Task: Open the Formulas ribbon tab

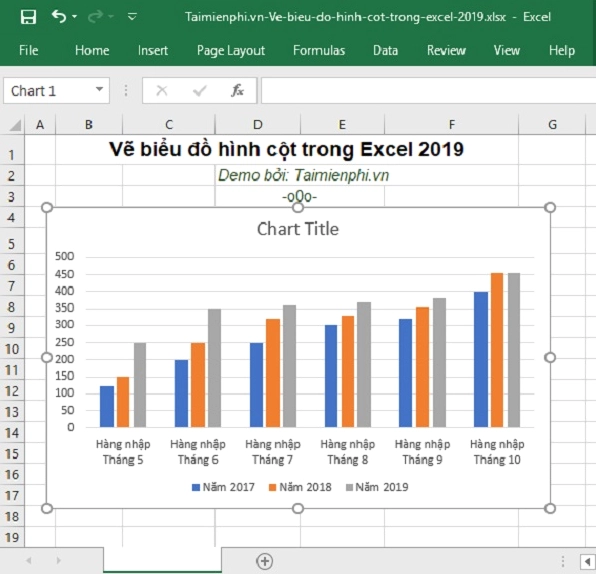Action: [x=319, y=50]
